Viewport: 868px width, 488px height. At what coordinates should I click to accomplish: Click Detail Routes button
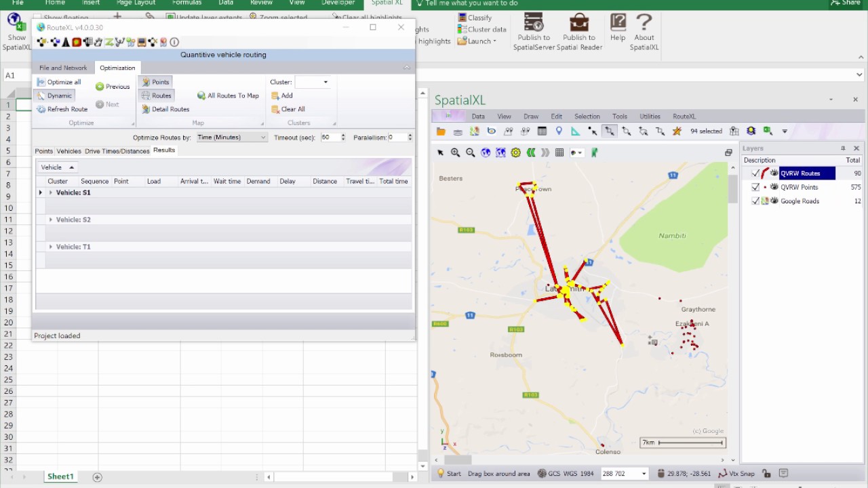pos(165,109)
